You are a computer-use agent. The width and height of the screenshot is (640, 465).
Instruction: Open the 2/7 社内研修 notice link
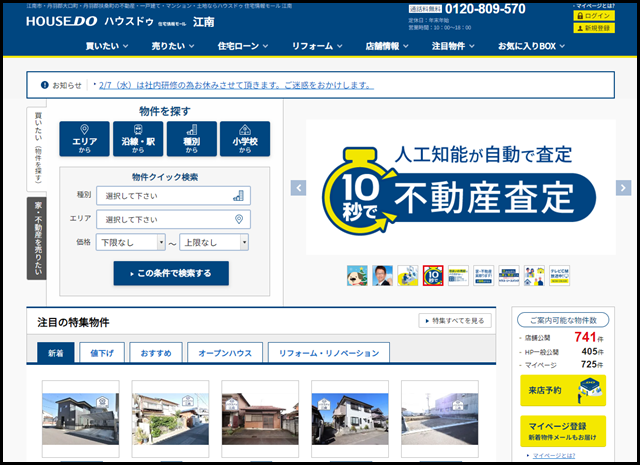pos(236,85)
